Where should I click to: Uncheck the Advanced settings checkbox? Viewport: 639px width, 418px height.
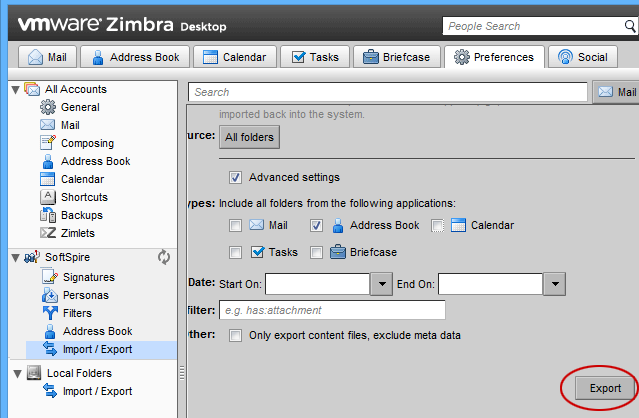(235, 178)
